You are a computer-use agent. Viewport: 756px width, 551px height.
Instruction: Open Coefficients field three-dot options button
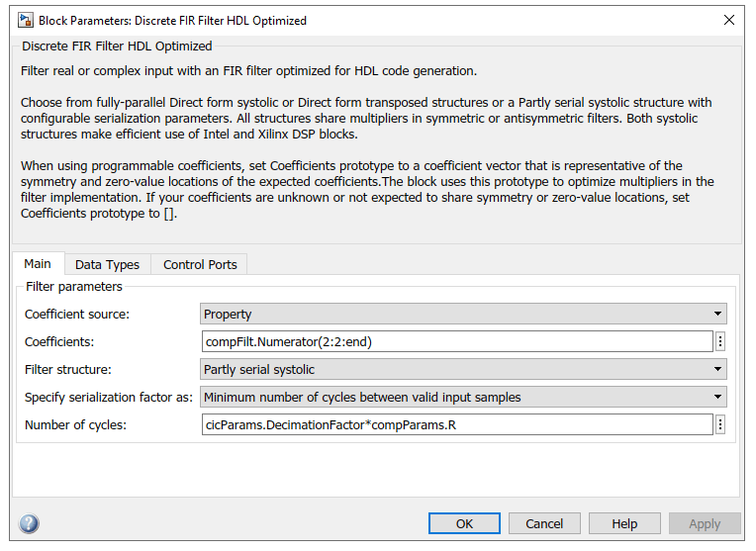(x=720, y=341)
